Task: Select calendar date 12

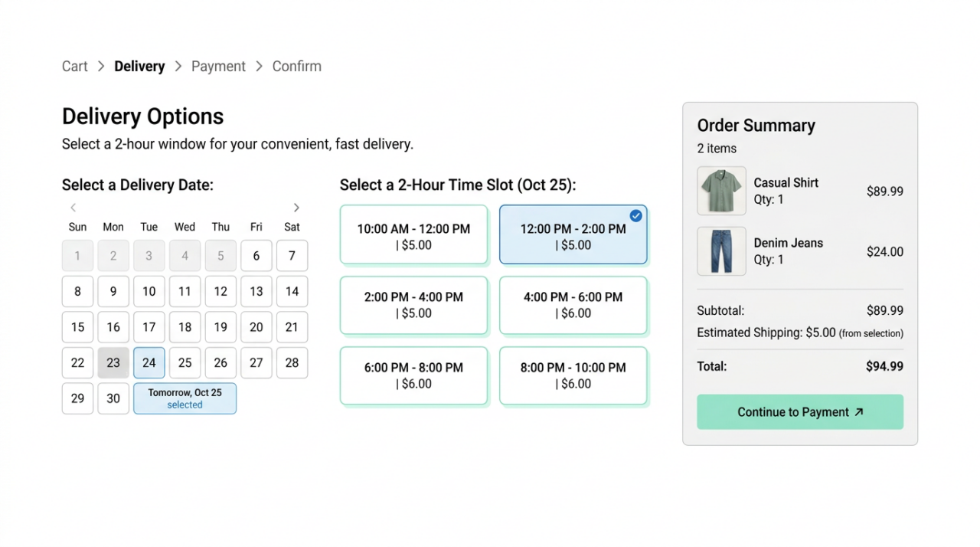Action: pyautogui.click(x=220, y=291)
